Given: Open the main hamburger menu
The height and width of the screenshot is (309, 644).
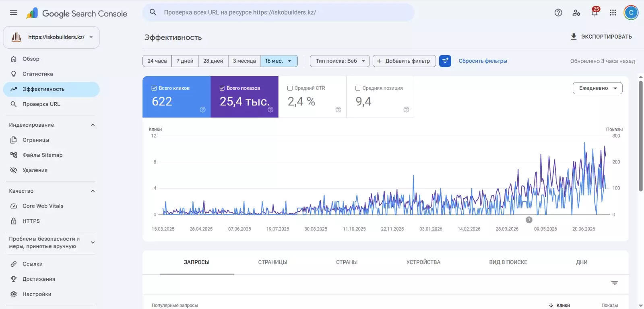Looking at the screenshot, I should [14, 12].
